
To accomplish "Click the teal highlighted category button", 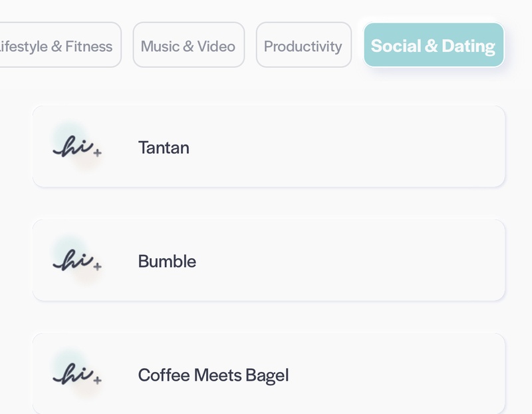I will tap(434, 45).
